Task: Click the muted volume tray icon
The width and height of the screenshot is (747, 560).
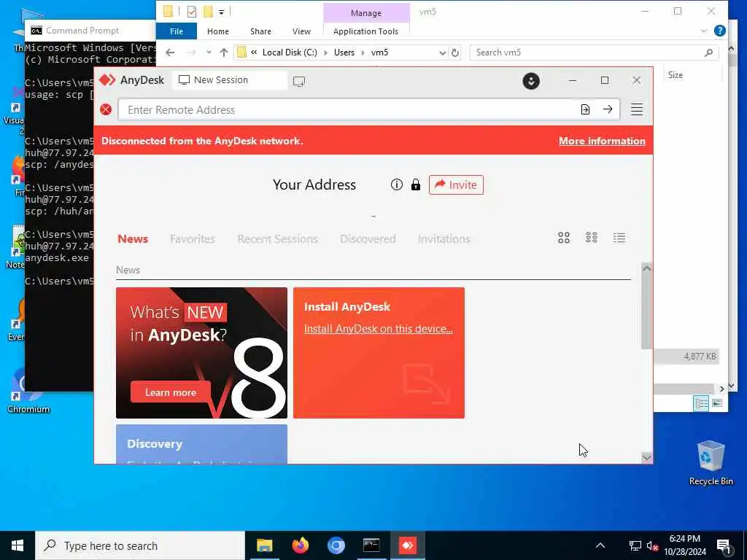Action: pyautogui.click(x=652, y=545)
